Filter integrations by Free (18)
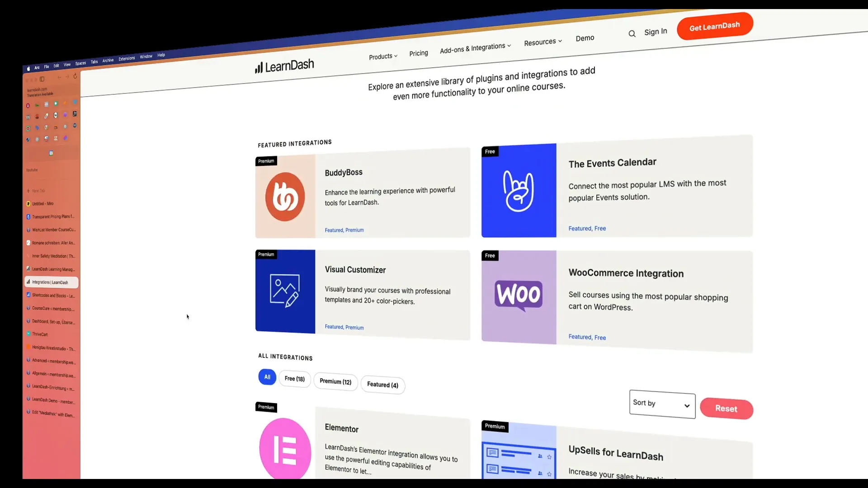 pyautogui.click(x=295, y=379)
